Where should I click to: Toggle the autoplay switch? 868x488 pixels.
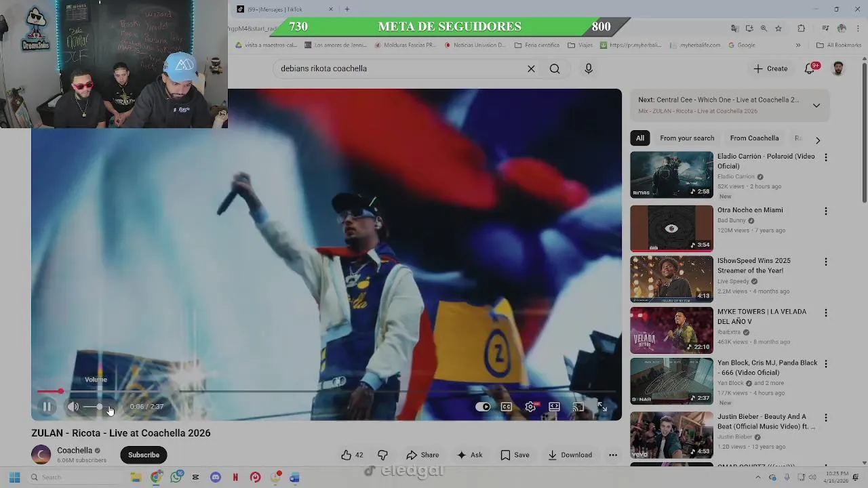[483, 407]
